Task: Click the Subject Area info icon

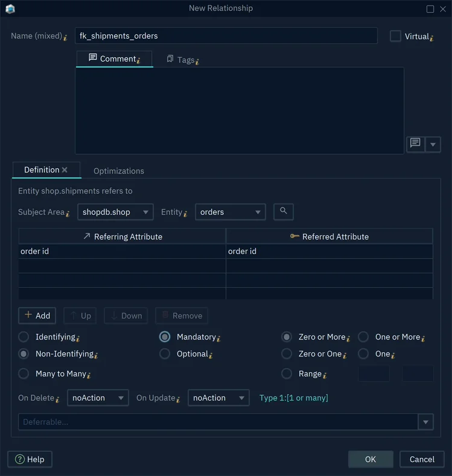Action: coord(68,214)
